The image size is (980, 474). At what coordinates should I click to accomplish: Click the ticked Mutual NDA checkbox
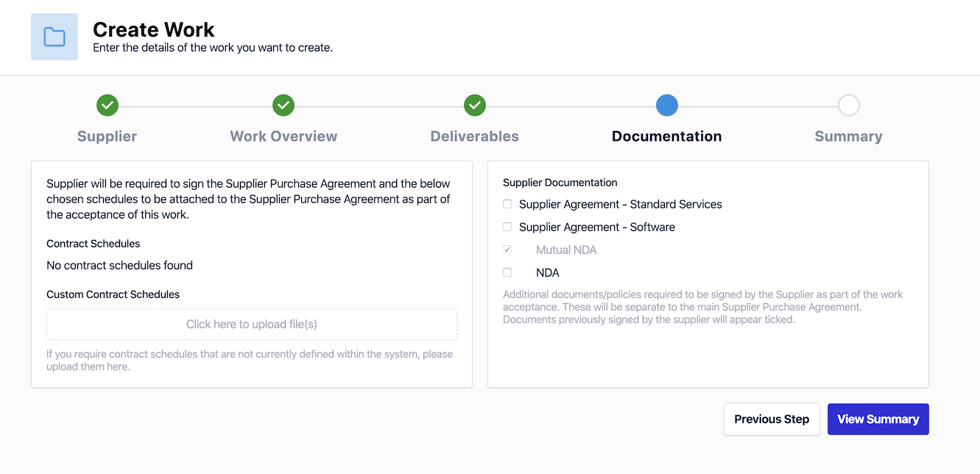pos(507,250)
